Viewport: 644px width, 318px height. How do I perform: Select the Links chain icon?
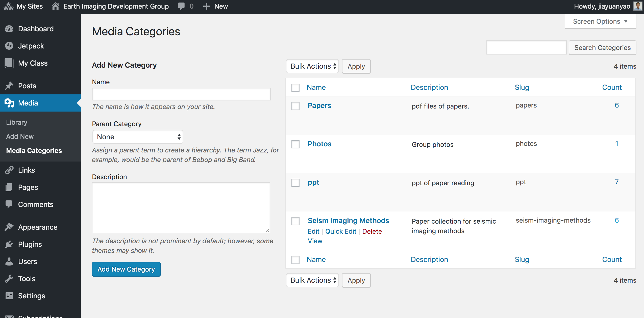pyautogui.click(x=9, y=170)
